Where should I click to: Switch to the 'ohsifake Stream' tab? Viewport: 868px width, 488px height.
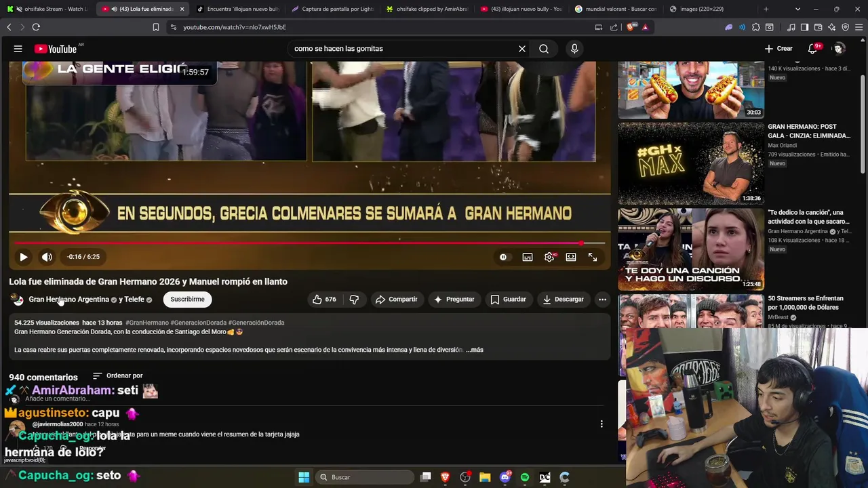pyautogui.click(x=47, y=9)
